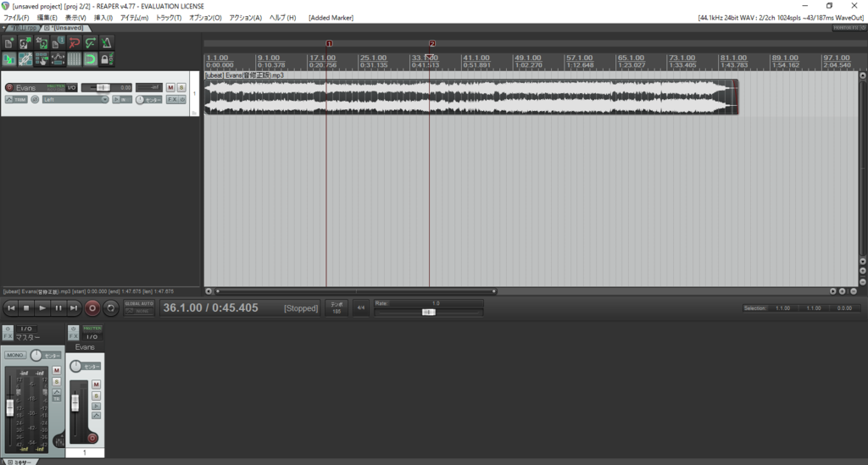Mute the Evans track in the track panel
This screenshot has width=868, height=465.
tap(170, 87)
